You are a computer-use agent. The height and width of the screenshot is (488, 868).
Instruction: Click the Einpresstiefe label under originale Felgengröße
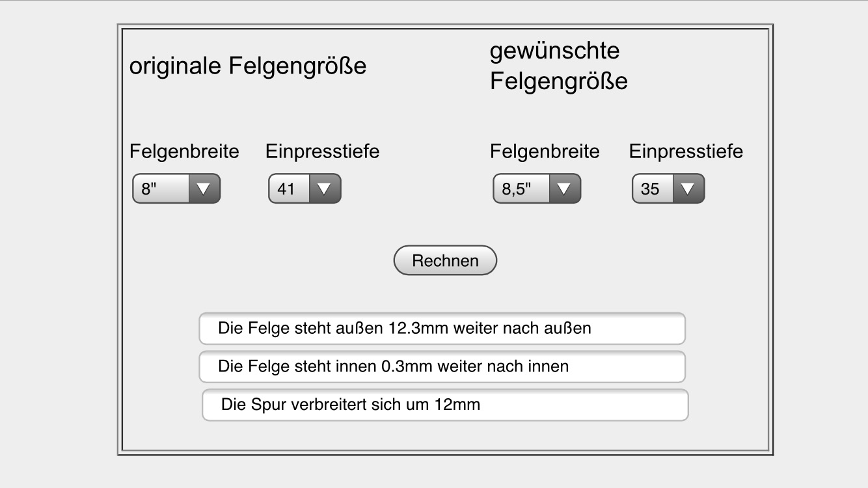coord(322,152)
